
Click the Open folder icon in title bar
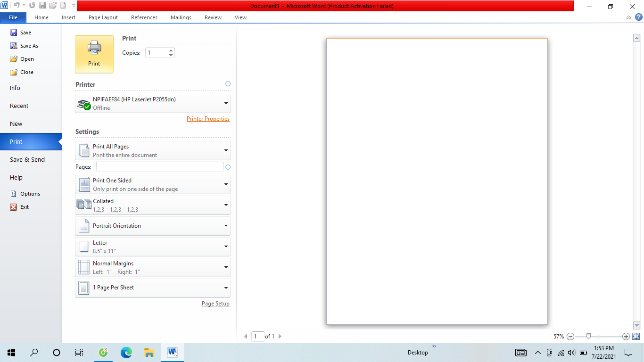53,6
